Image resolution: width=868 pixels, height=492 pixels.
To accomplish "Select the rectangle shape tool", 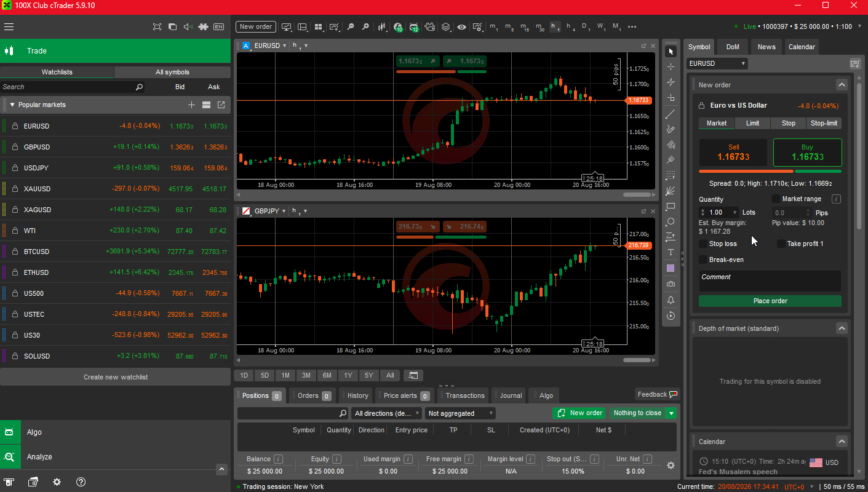I will click(671, 206).
